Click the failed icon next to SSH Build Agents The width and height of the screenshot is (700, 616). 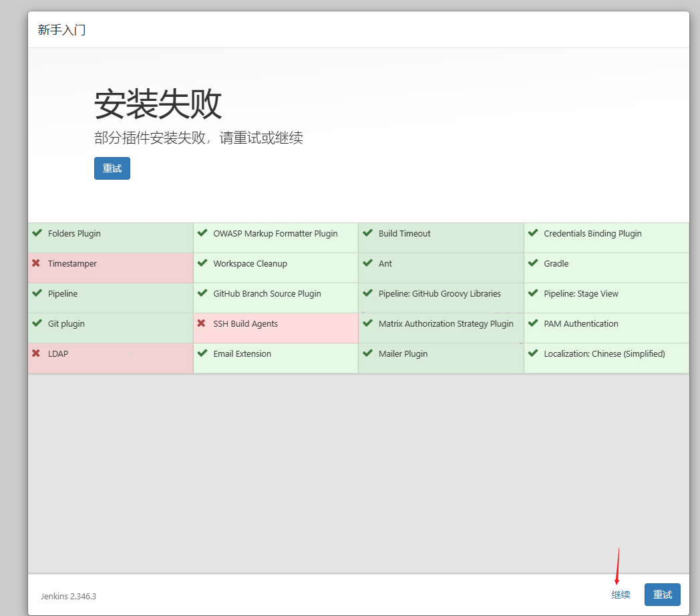tap(201, 324)
